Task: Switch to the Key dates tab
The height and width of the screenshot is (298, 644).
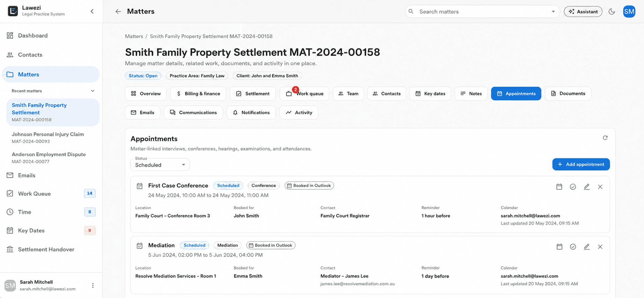Action: (x=430, y=94)
